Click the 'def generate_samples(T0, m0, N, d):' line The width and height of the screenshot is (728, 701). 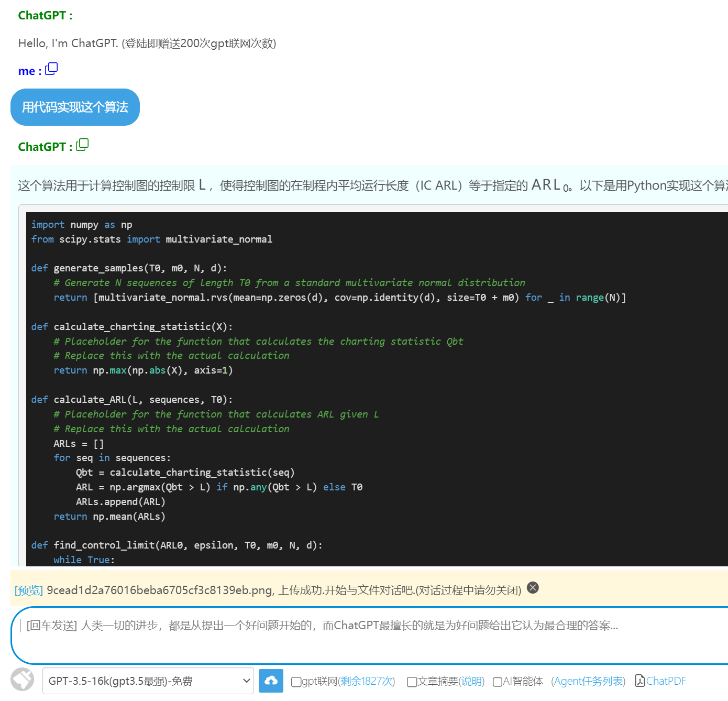click(x=129, y=268)
